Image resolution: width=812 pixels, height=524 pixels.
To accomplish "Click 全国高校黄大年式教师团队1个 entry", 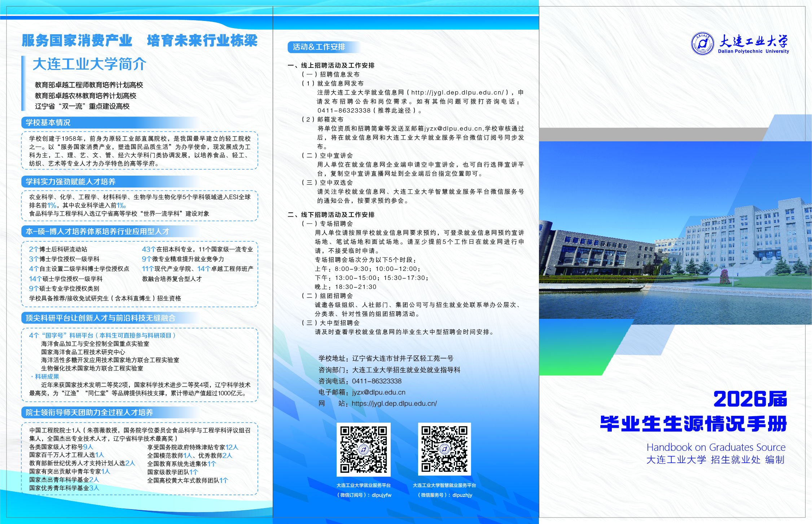I will pyautogui.click(x=188, y=480).
